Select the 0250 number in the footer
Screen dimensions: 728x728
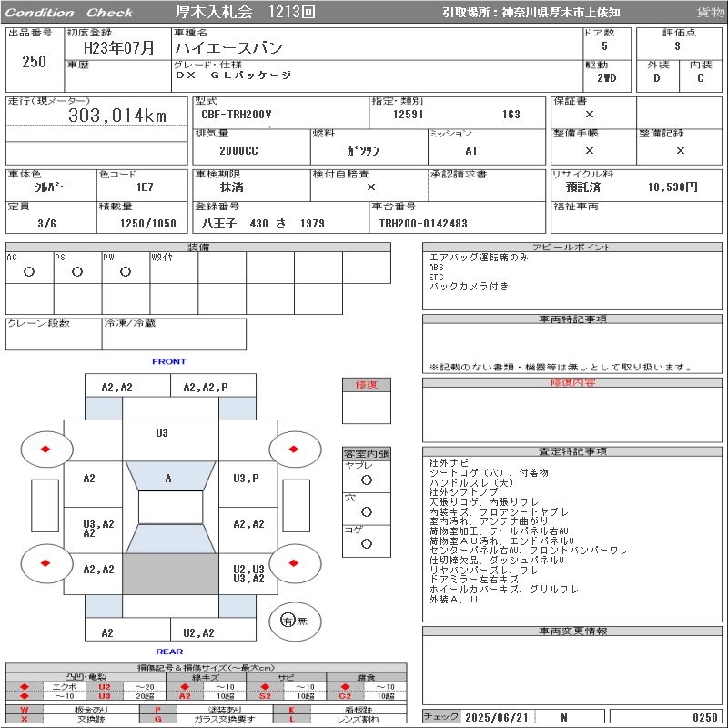click(704, 717)
